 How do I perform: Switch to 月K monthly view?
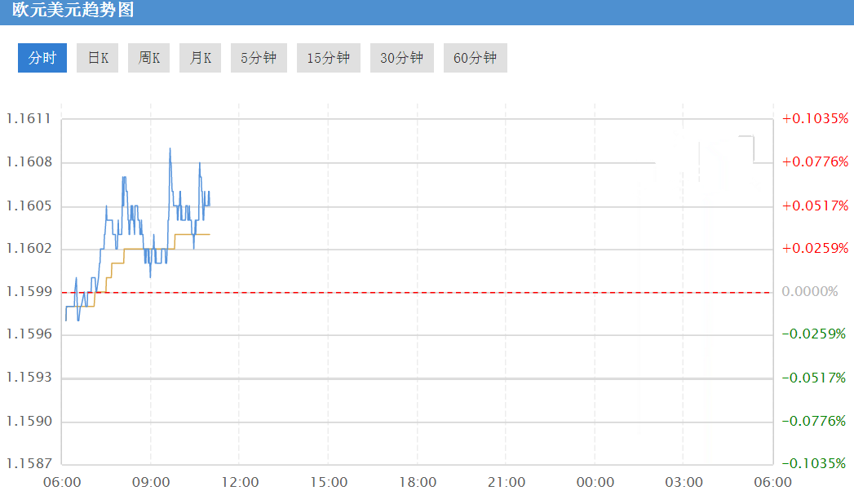pos(200,58)
